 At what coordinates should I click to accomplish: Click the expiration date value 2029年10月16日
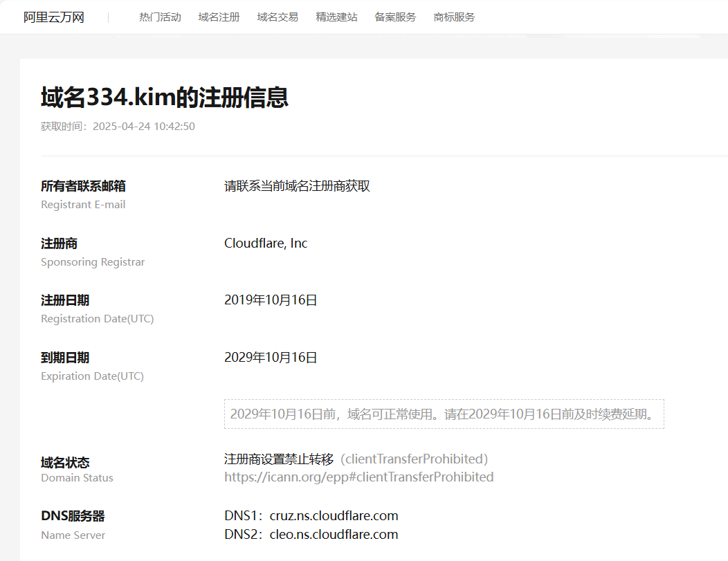[271, 358]
